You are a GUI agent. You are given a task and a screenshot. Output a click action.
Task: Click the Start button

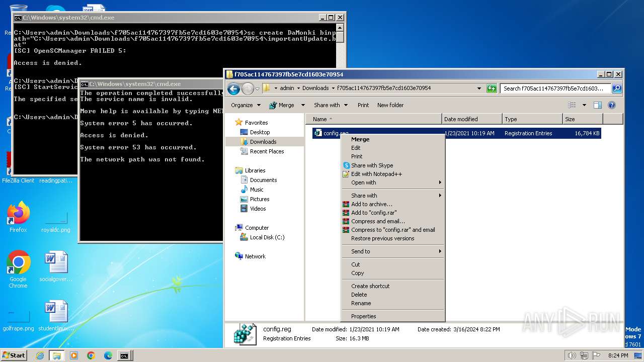pos(14,355)
